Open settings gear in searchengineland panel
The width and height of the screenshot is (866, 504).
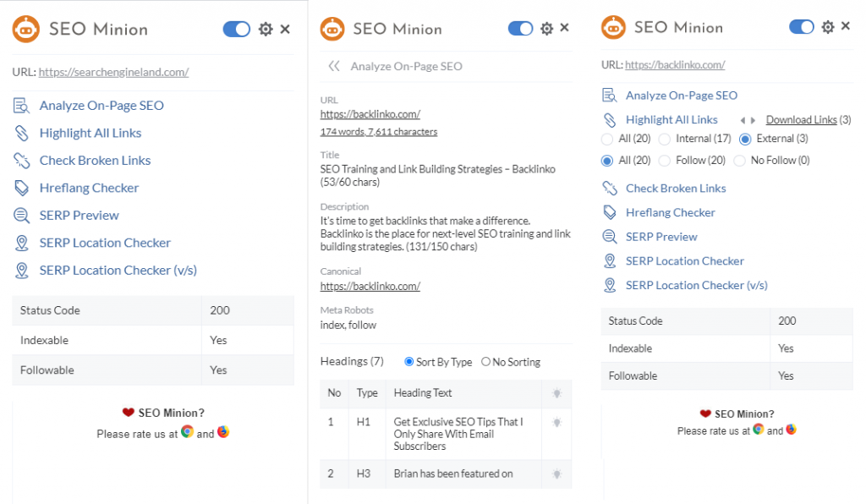[x=266, y=29]
